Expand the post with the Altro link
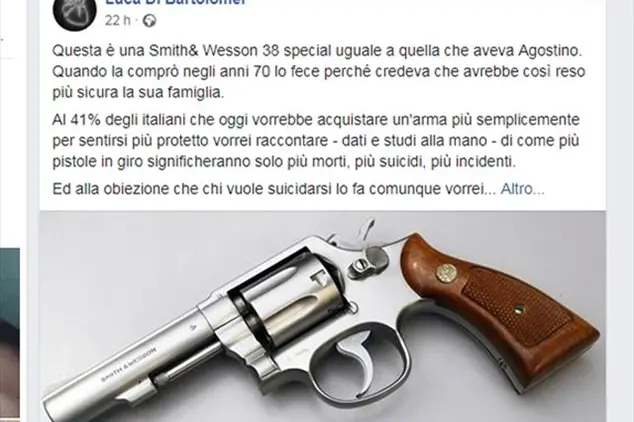 click(x=522, y=189)
